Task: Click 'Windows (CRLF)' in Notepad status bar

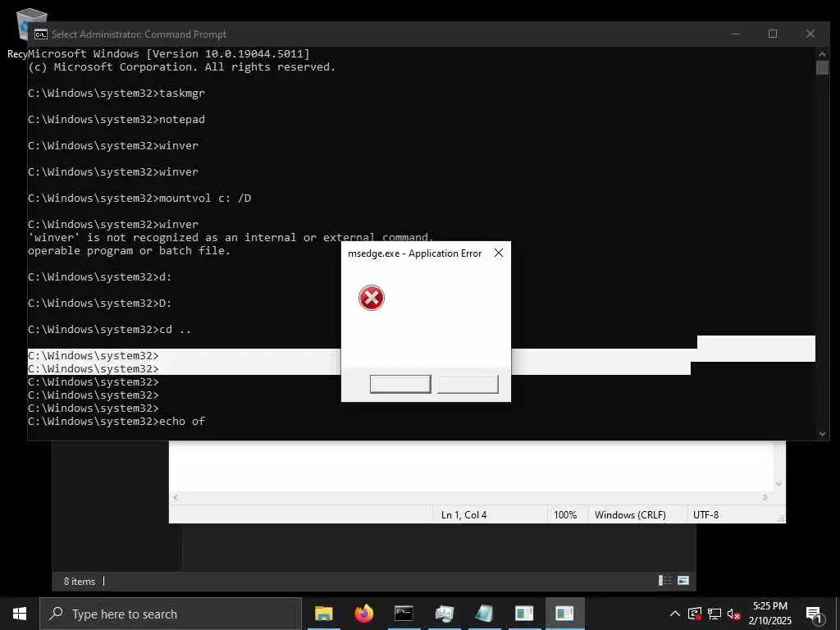Action: [x=630, y=515]
